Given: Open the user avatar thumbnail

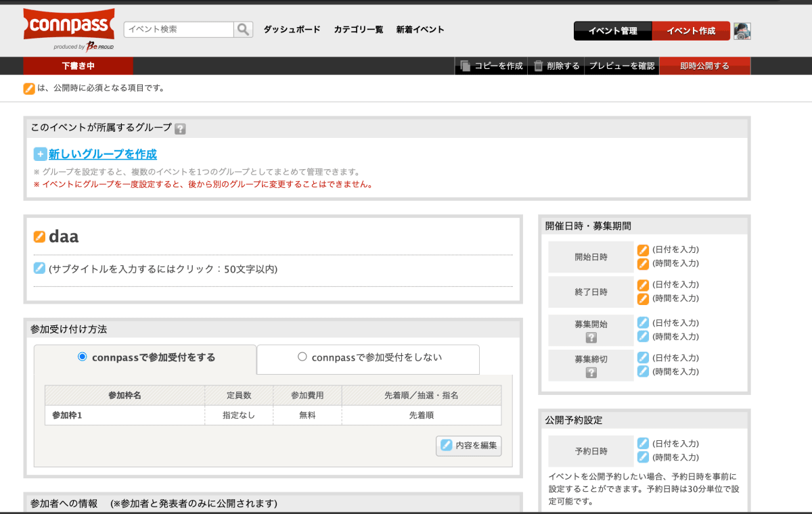Looking at the screenshot, I should [x=742, y=31].
